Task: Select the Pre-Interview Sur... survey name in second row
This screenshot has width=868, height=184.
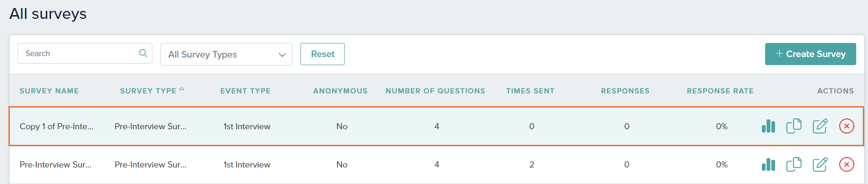Action: pos(56,164)
